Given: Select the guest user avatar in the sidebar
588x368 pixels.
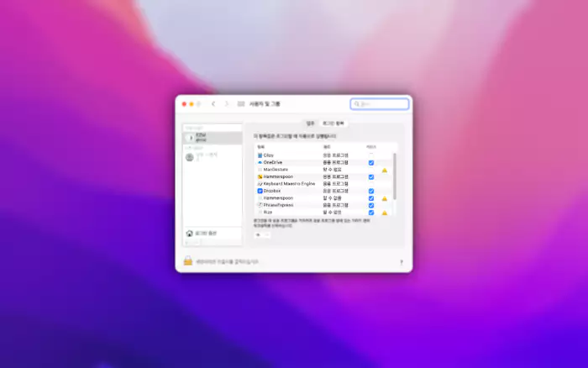Looking at the screenshot, I should 189,157.
